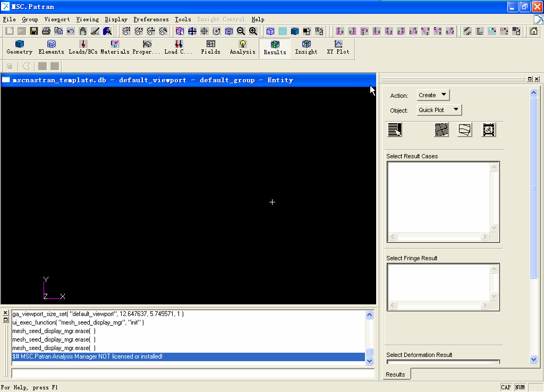Click the Zoom Out magnifier icon

tap(241, 31)
